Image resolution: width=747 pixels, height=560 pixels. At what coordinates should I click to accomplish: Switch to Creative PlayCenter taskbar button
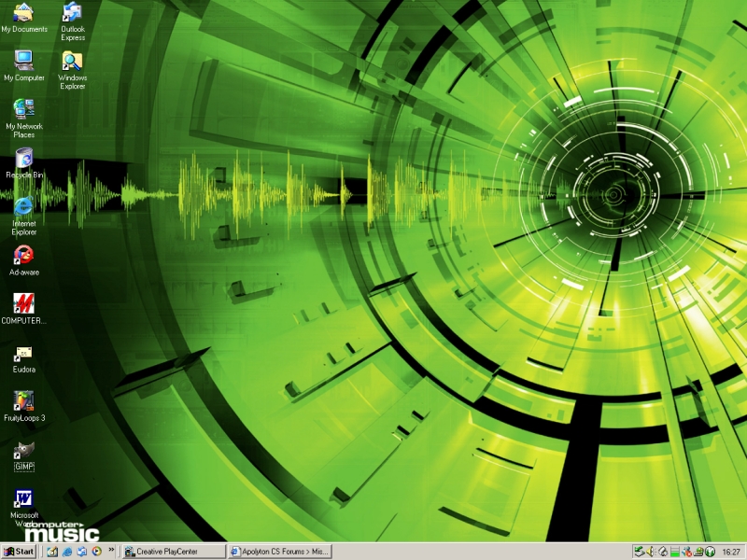174,552
